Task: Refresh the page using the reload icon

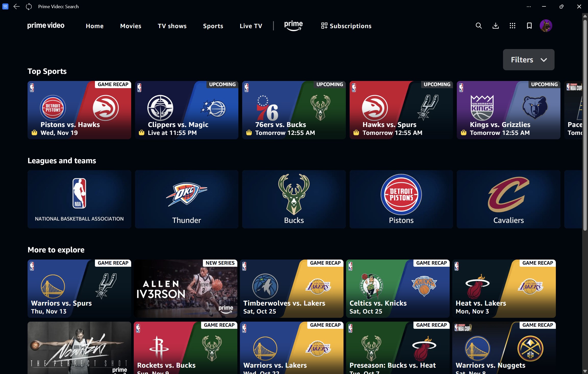Action: [x=29, y=6]
